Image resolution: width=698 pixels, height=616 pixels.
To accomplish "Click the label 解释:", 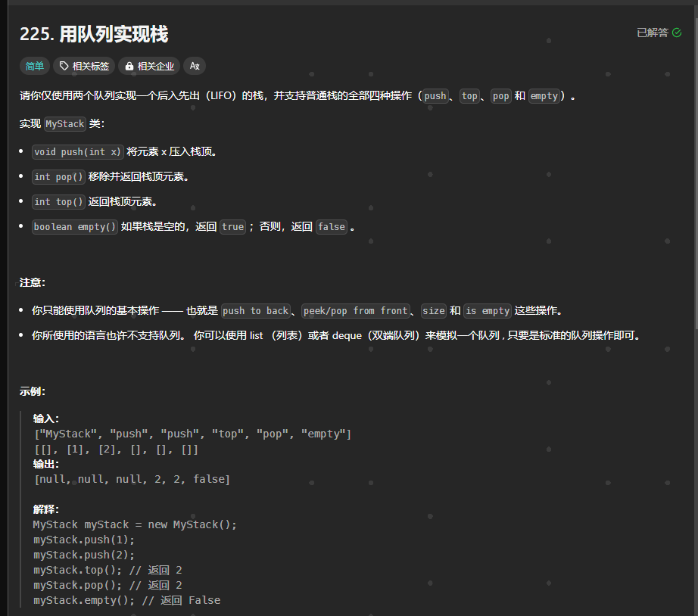I will 46,509.
